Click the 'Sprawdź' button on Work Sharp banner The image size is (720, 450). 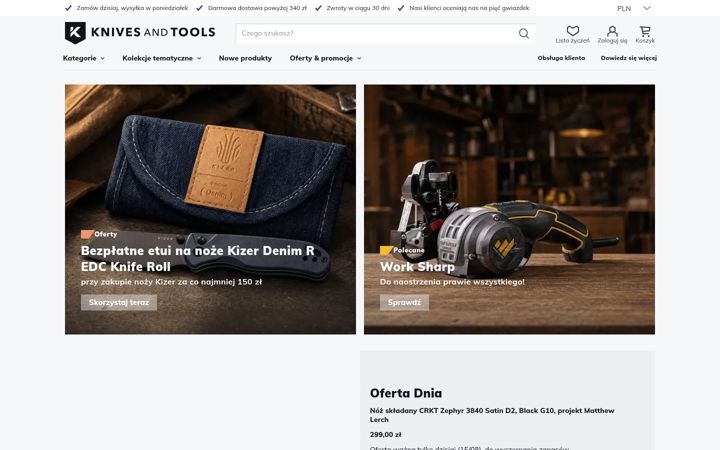404,303
